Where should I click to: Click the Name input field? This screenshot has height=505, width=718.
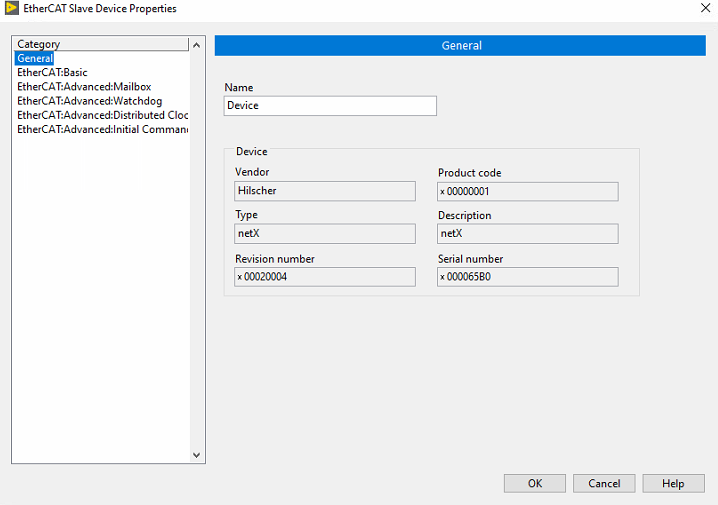coord(330,106)
